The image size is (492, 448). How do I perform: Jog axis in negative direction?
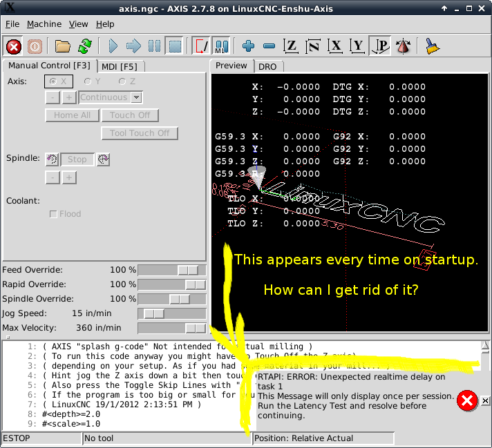pyautogui.click(x=53, y=97)
